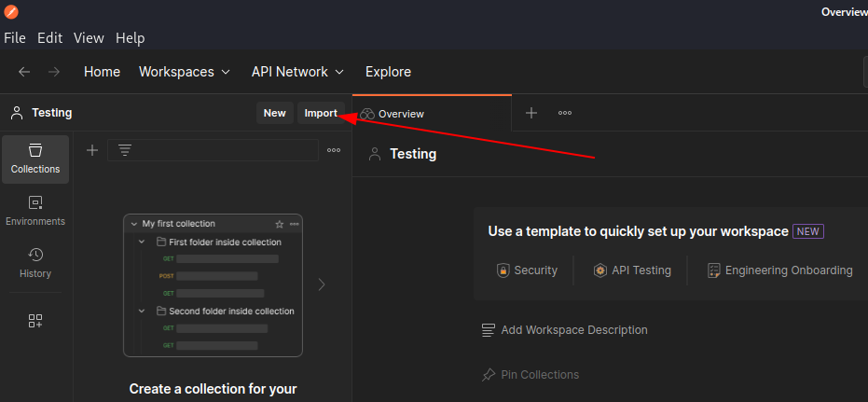The image size is (868, 402).
Task: Open collections panel more options ellipsis
Action: [x=334, y=150]
